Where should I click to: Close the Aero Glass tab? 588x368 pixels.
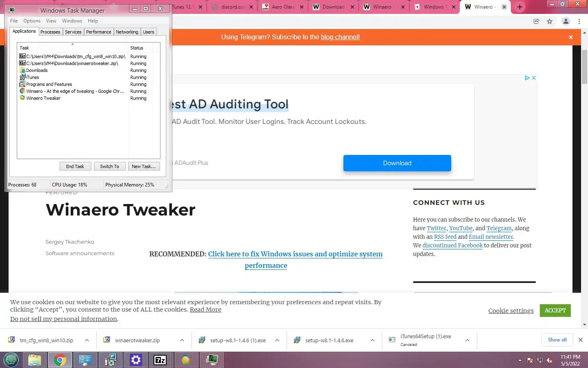[x=301, y=7]
